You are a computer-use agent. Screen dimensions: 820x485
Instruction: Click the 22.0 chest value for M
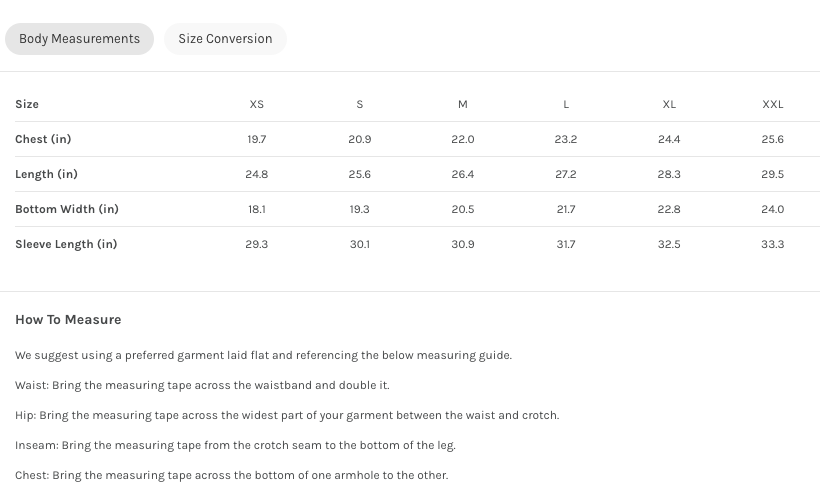[x=463, y=139]
